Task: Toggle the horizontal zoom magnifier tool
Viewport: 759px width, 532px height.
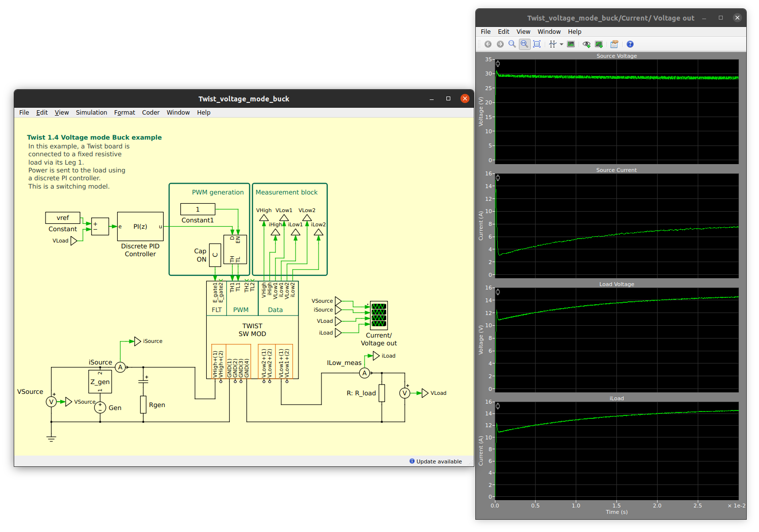Action: click(524, 44)
